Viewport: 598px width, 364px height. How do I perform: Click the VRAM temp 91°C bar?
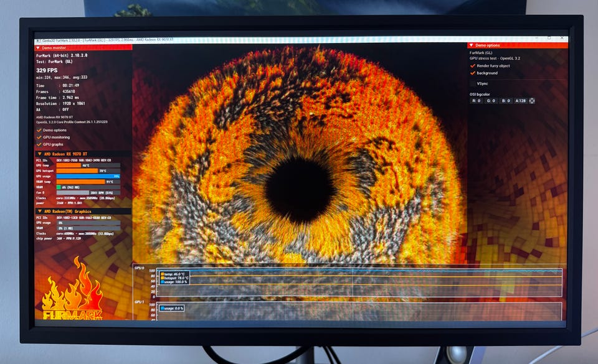point(88,182)
